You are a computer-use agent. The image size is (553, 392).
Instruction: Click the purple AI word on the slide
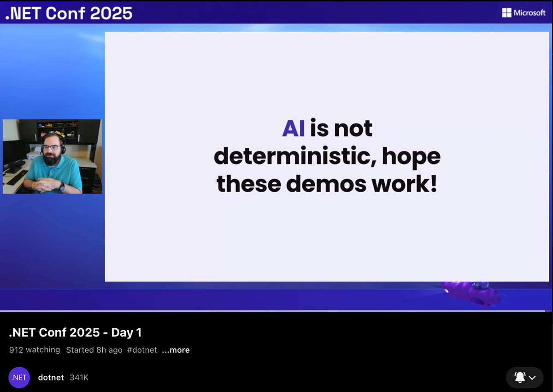[293, 129]
